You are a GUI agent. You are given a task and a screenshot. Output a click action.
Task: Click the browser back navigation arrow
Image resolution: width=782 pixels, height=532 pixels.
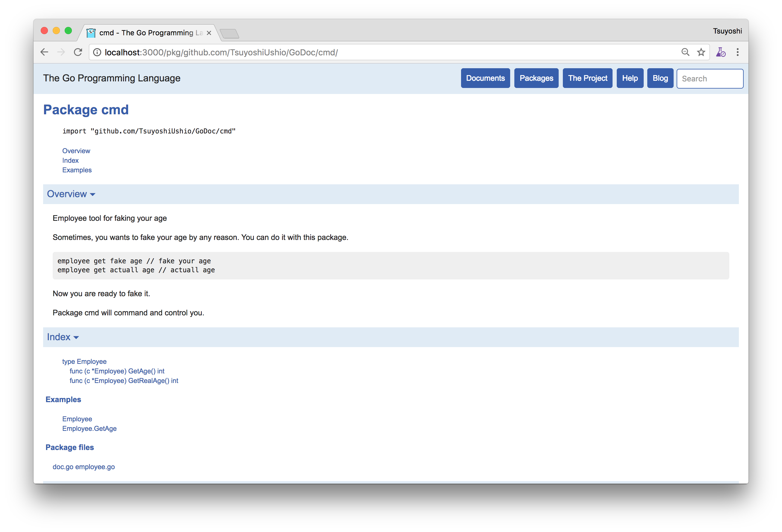(44, 52)
